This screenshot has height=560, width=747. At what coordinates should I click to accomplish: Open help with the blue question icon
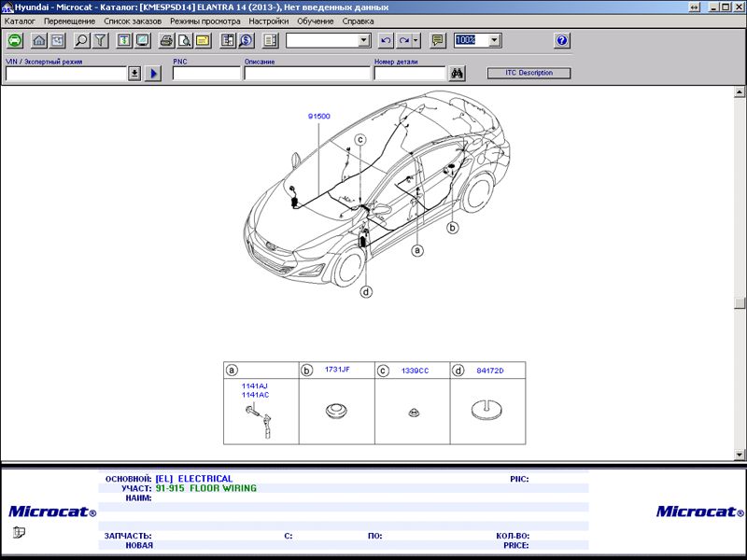pyautogui.click(x=562, y=40)
